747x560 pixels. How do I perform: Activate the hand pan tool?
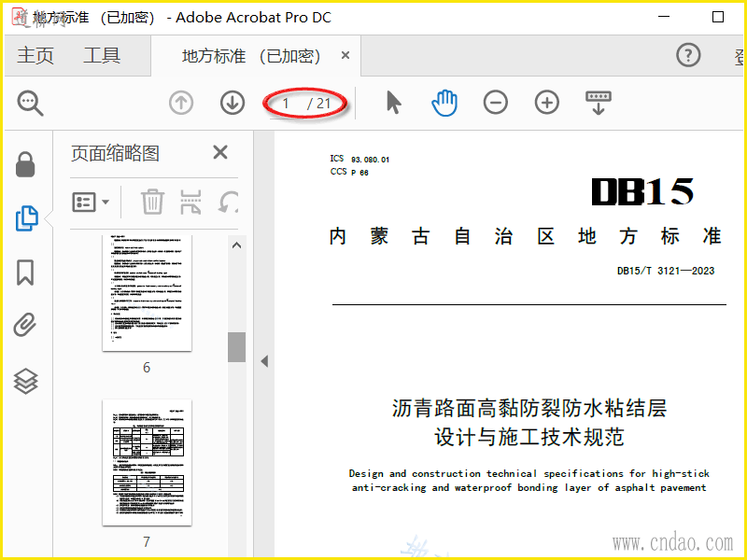[444, 103]
